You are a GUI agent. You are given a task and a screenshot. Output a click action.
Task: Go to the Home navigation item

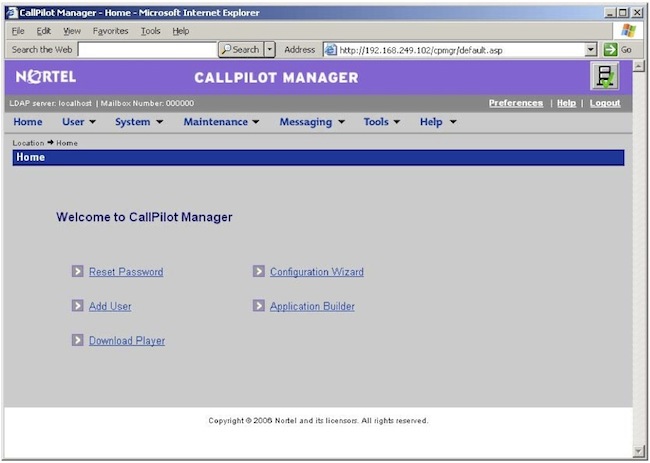click(x=28, y=122)
